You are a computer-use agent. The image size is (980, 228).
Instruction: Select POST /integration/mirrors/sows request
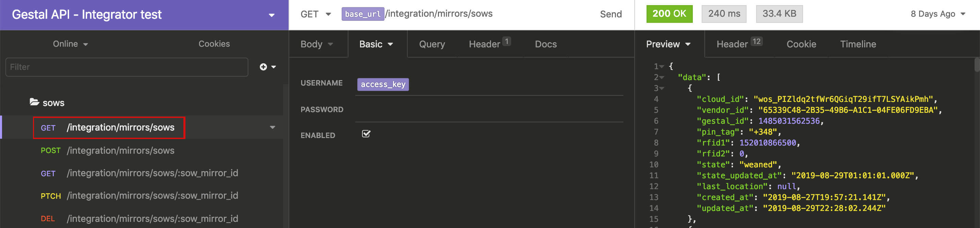pyautogui.click(x=120, y=151)
